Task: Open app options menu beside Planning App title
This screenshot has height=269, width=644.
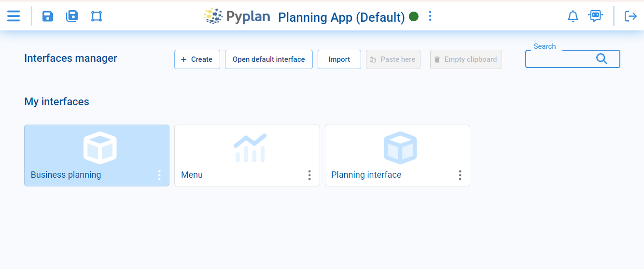Action: point(430,16)
